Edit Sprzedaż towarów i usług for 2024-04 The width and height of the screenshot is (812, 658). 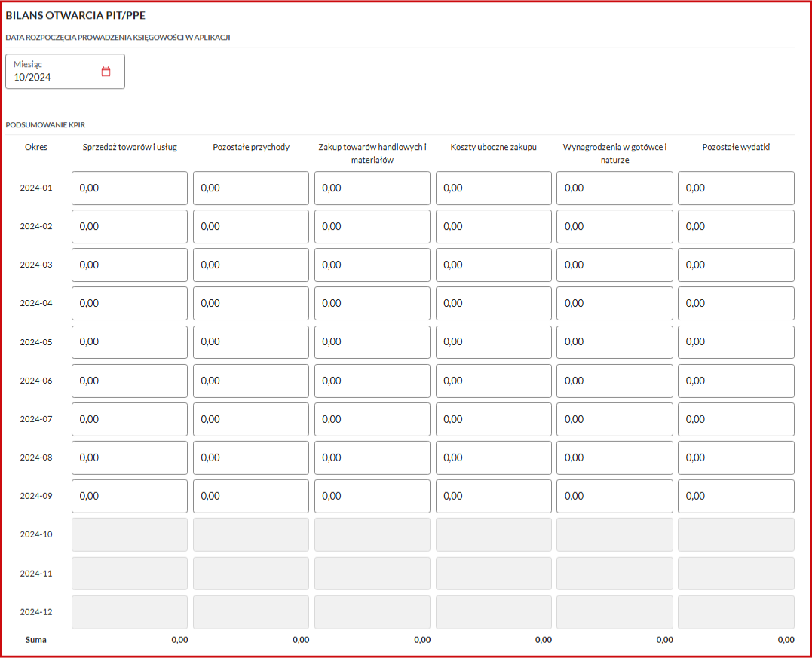tap(130, 304)
